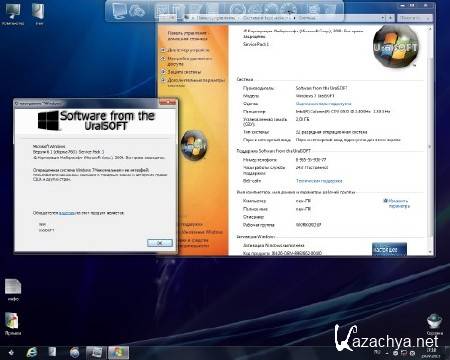Click OK in the About Windows dialog
This screenshot has height=360, width=450.
point(160,243)
